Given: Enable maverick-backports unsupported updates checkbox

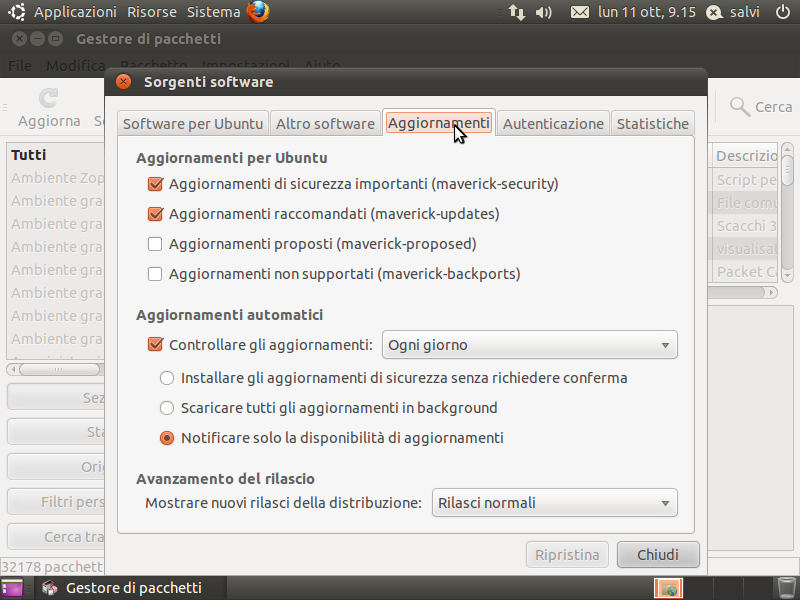Looking at the screenshot, I should (155, 274).
